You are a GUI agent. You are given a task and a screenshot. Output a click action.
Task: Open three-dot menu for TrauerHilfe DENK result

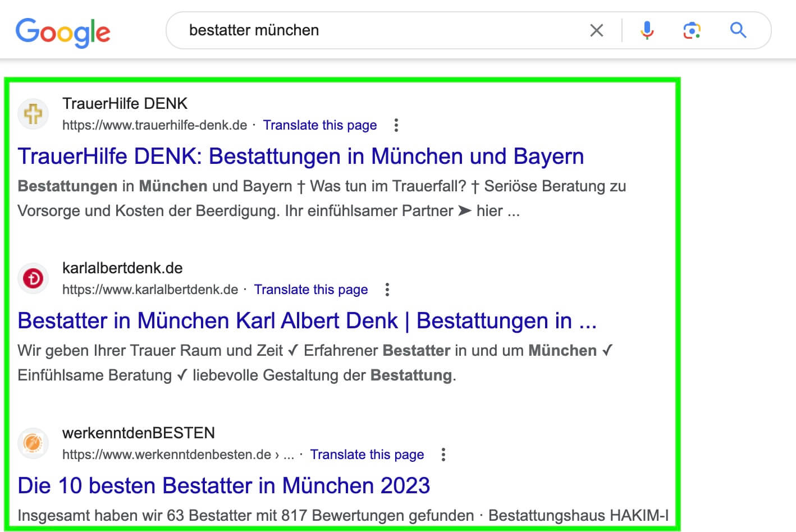396,125
